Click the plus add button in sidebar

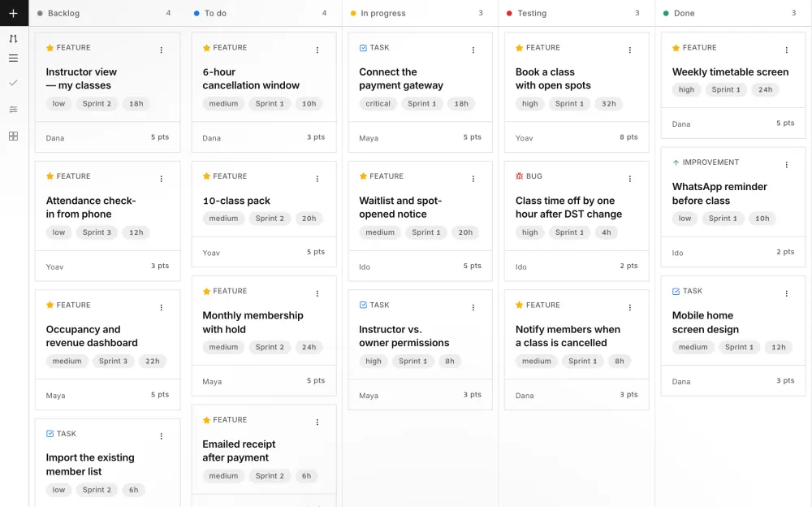point(14,13)
